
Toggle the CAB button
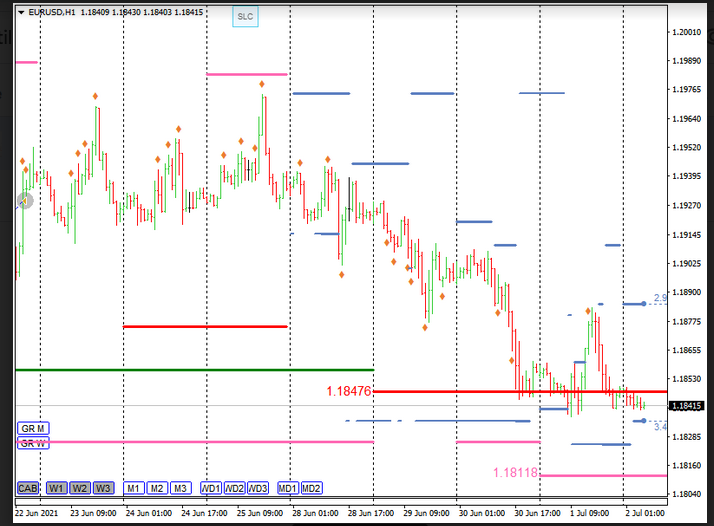point(28,488)
